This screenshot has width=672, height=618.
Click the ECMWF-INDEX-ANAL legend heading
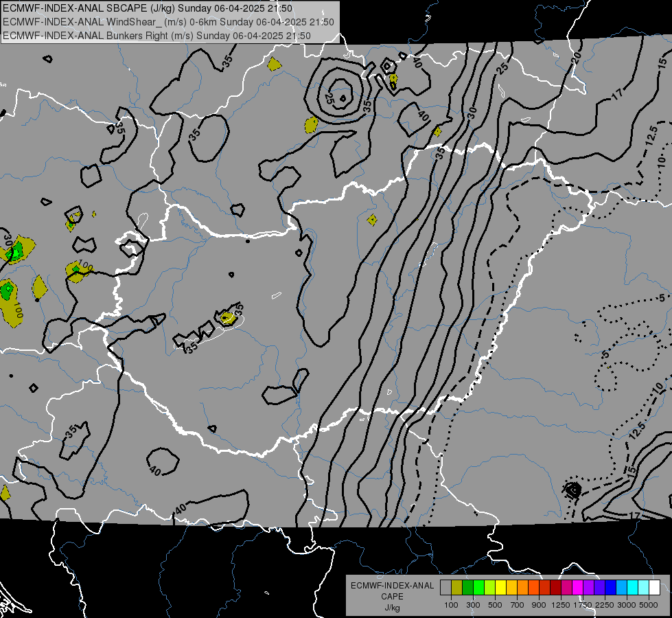392,586
